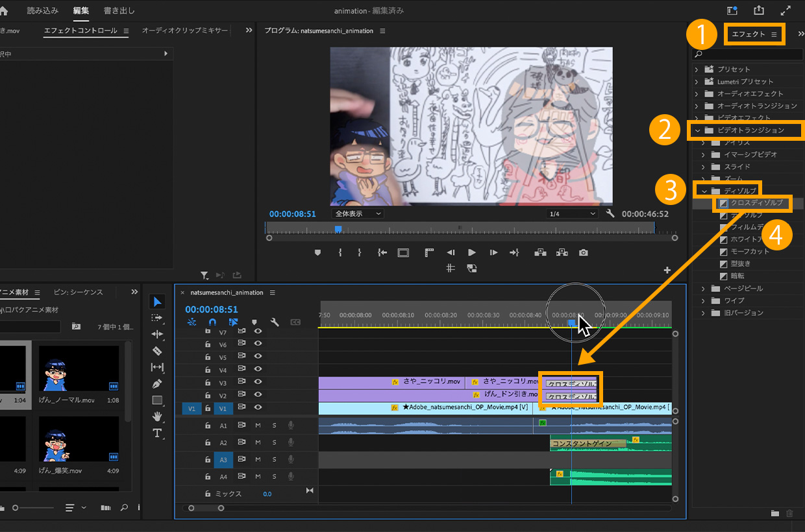
Task: Select the Razor tool in the toolbar
Action: pyautogui.click(x=157, y=351)
